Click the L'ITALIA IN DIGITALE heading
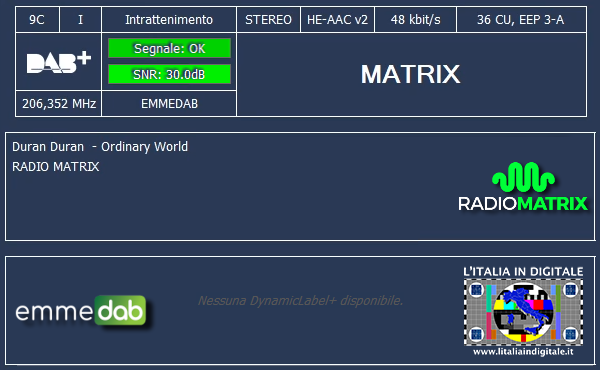The width and height of the screenshot is (600, 370). [x=523, y=272]
